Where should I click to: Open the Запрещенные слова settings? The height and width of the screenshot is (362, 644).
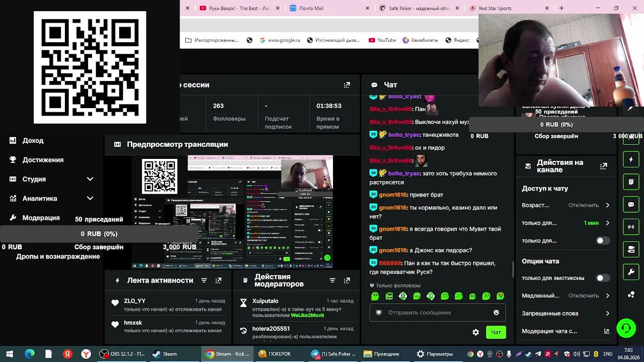coord(566,313)
